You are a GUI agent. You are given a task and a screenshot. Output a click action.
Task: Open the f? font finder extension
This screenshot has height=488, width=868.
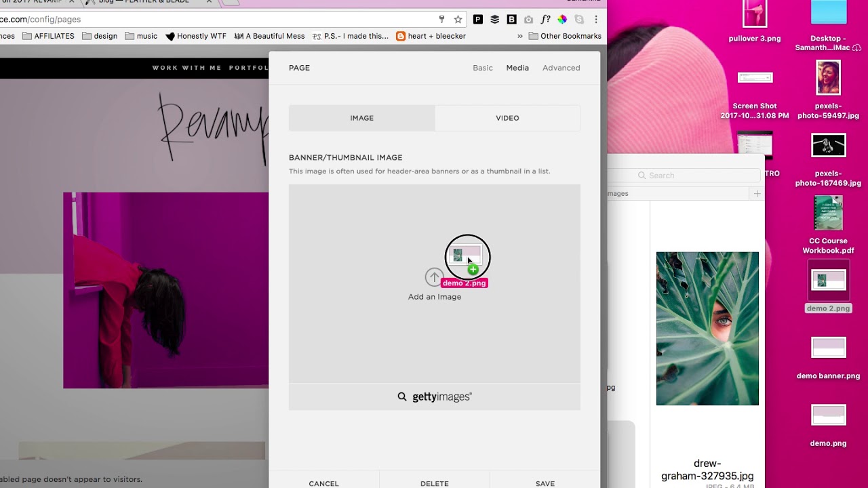tap(545, 20)
